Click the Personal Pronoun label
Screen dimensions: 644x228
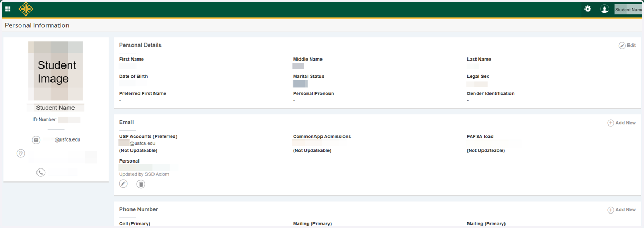point(313,94)
